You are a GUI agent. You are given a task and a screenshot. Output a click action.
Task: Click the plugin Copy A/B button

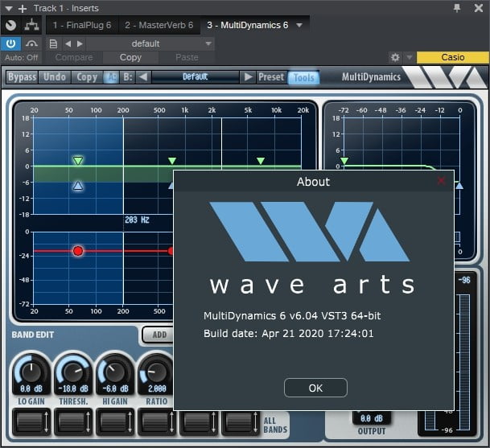pos(87,77)
